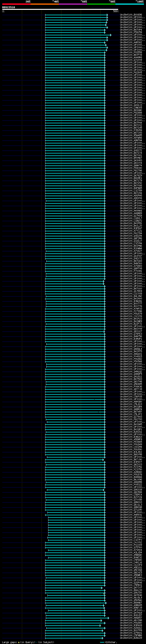The image size is (146, 644).
Task: Select label UniRef100_B6T4M7
Action: click(x=131, y=412)
